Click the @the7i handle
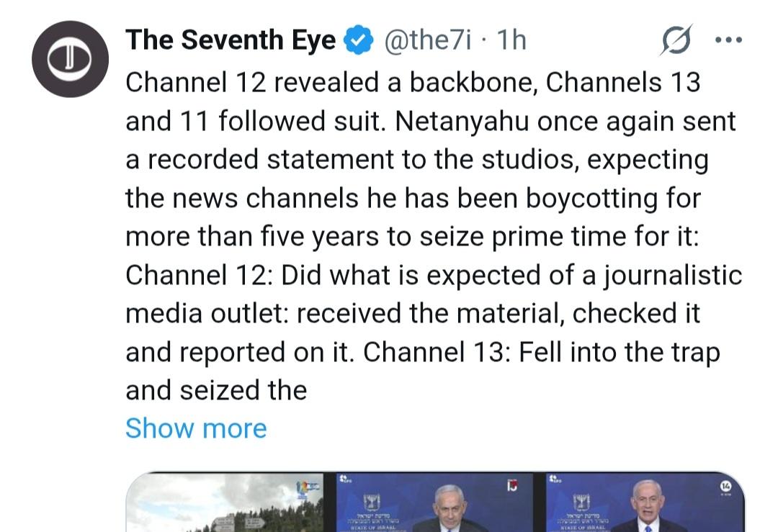This screenshot has height=532, width=778. 428,41
